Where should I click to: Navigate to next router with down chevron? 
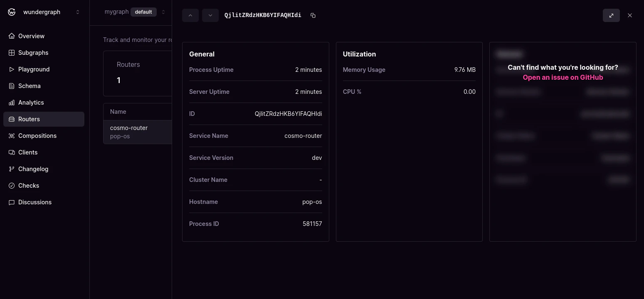pyautogui.click(x=210, y=15)
